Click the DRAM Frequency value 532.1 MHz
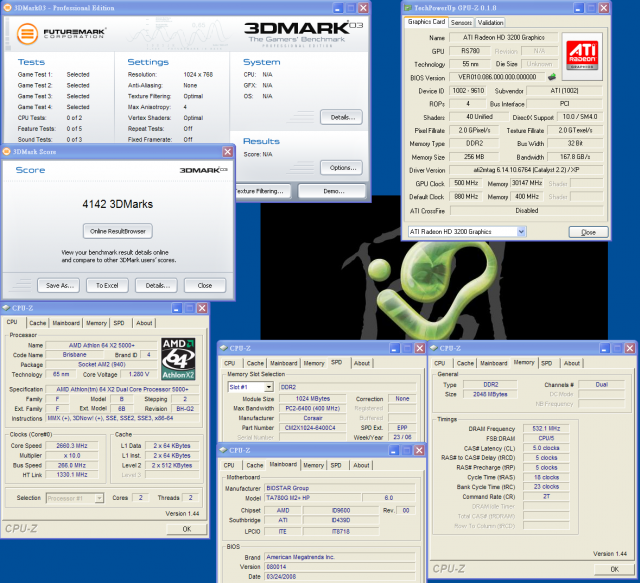The image size is (640, 583). [546, 429]
